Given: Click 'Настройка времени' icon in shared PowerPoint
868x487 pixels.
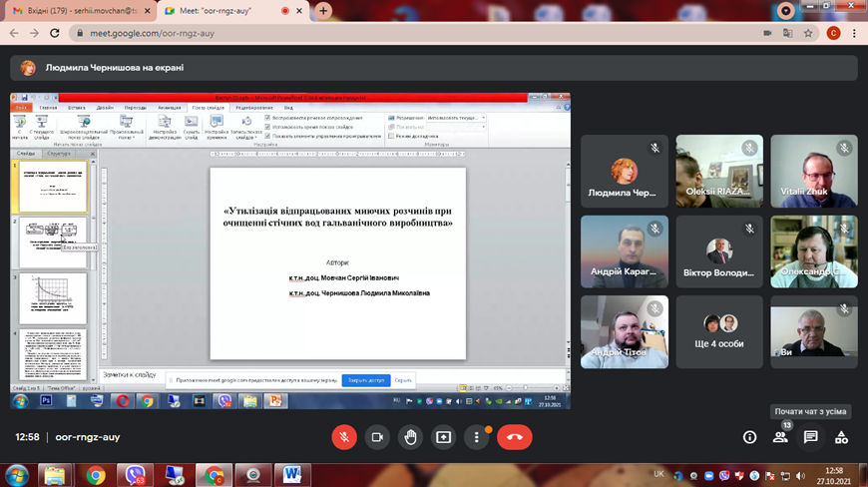Looking at the screenshot, I should pyautogui.click(x=217, y=128).
